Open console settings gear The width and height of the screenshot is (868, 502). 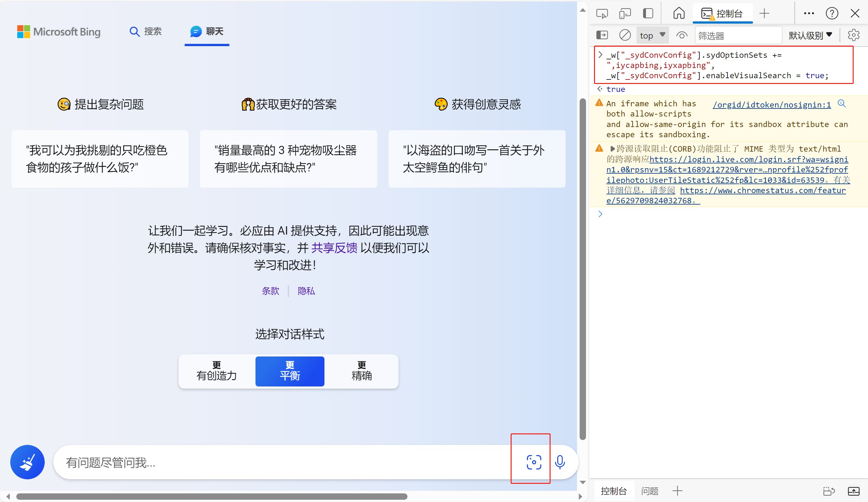tap(854, 35)
